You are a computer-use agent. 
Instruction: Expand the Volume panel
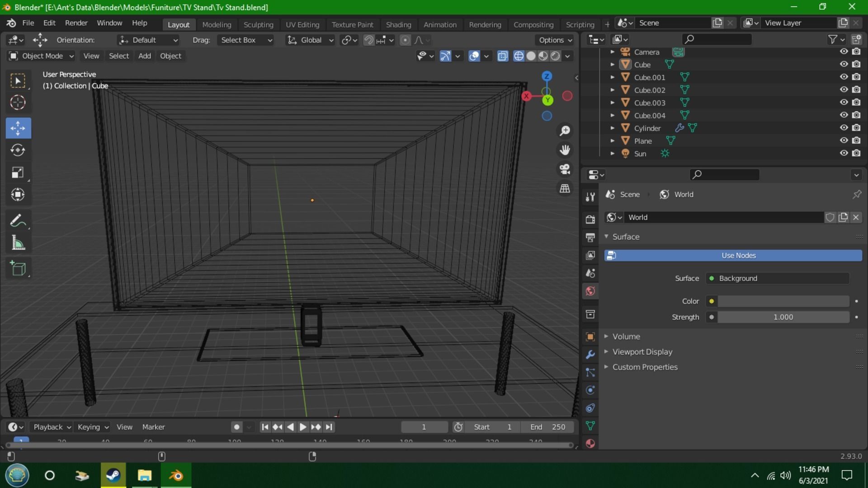click(626, 337)
